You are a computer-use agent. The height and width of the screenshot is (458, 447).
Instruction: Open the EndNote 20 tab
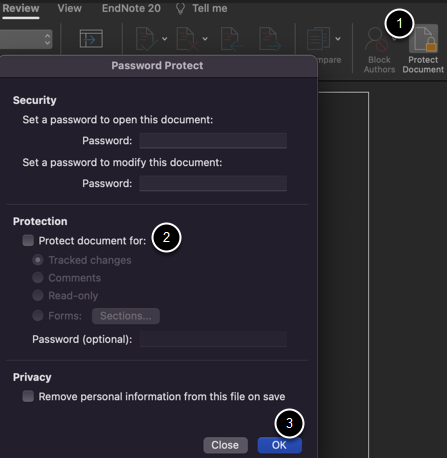point(131,8)
